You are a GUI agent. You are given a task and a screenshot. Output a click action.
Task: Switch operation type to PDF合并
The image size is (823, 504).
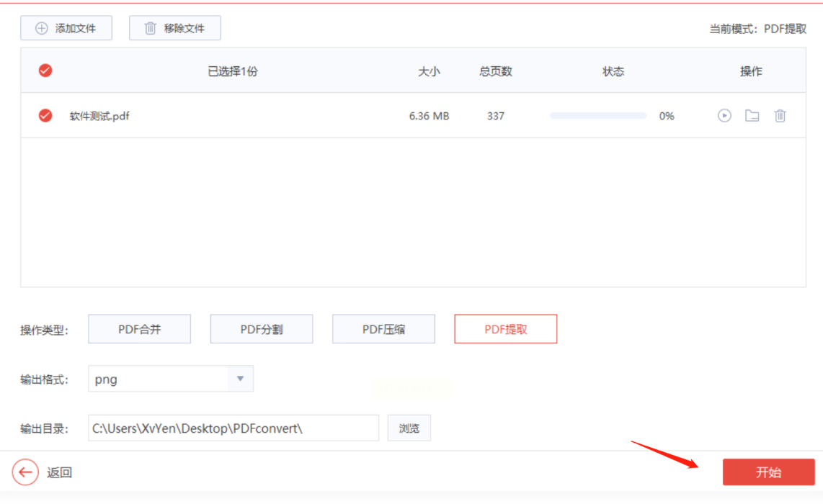(139, 329)
